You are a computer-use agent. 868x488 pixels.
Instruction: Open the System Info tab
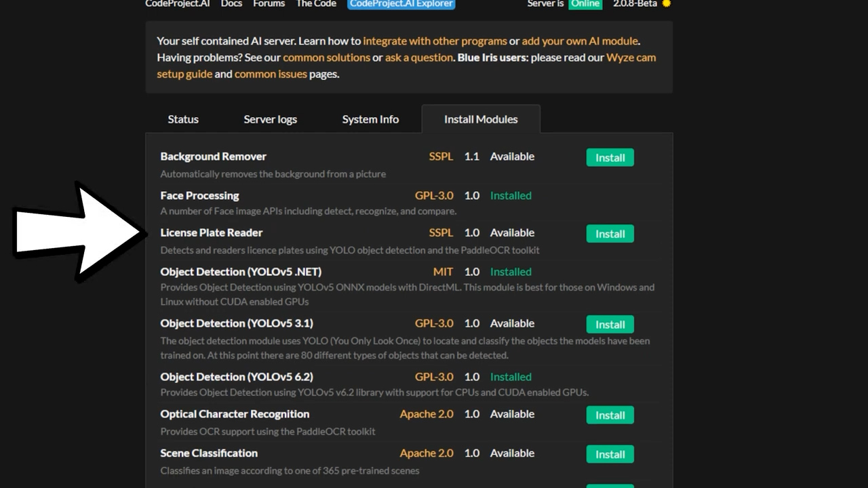370,119
